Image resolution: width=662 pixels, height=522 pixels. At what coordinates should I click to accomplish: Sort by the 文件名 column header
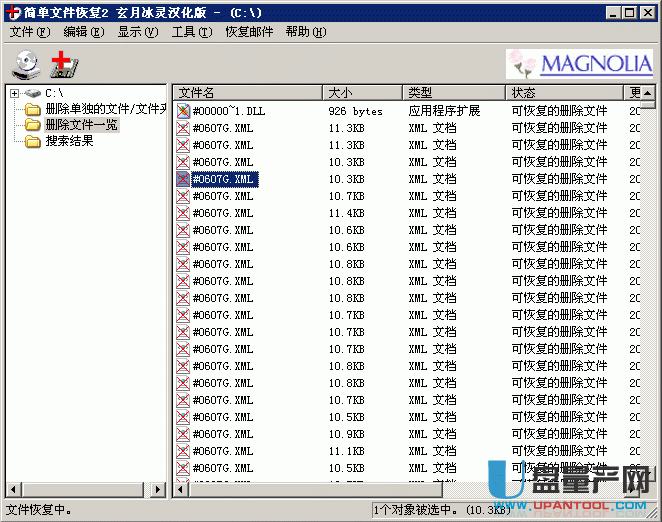pyautogui.click(x=248, y=92)
